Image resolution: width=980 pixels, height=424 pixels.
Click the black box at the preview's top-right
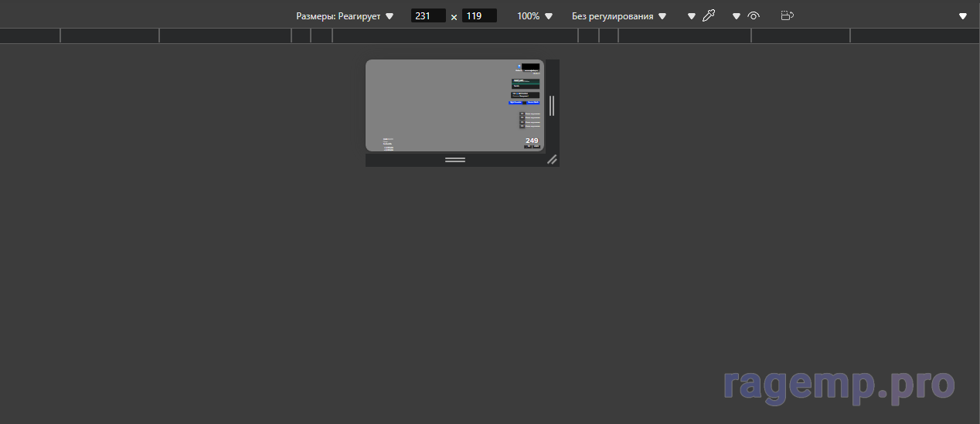click(x=530, y=67)
